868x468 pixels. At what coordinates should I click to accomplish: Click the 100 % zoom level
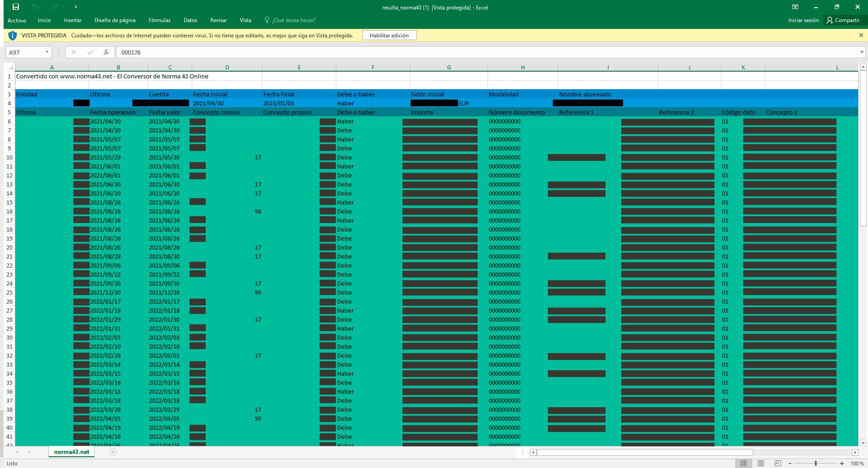[857, 463]
